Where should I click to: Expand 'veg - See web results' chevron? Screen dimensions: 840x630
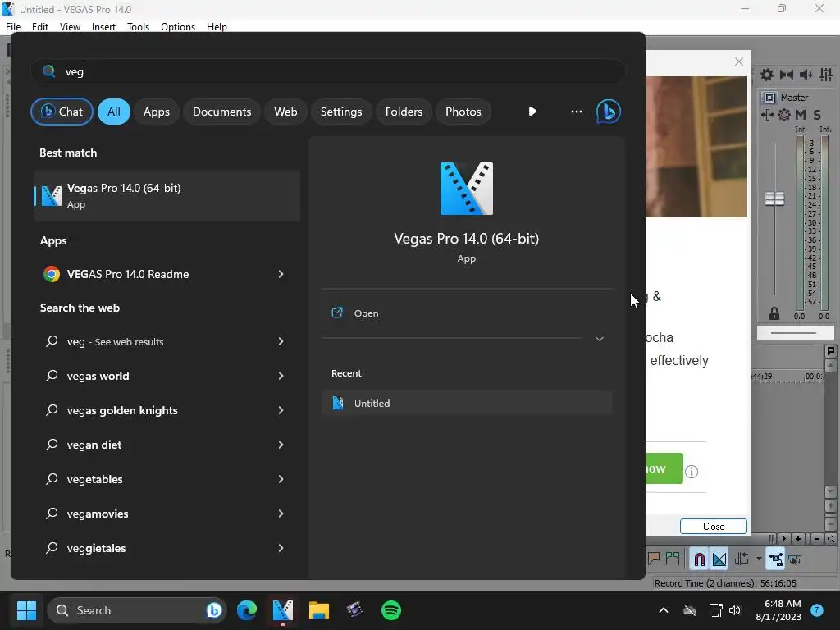281,341
